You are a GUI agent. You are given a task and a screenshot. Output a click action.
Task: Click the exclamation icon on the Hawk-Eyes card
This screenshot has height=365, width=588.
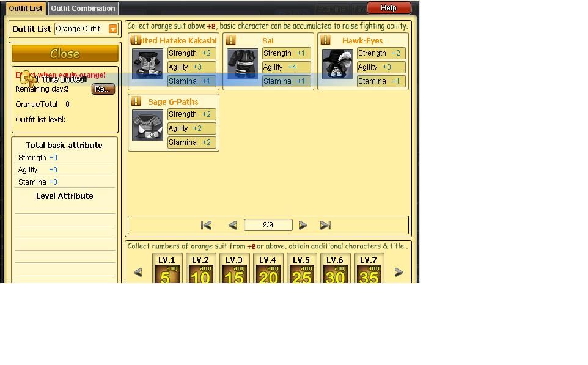click(326, 40)
